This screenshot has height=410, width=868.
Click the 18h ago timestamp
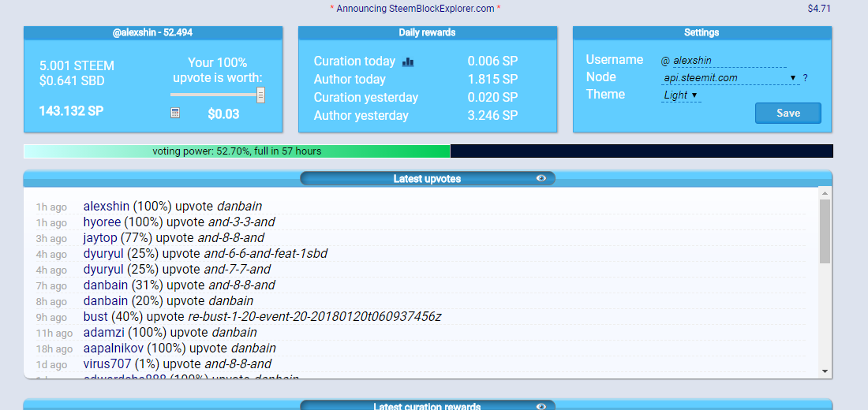click(54, 349)
